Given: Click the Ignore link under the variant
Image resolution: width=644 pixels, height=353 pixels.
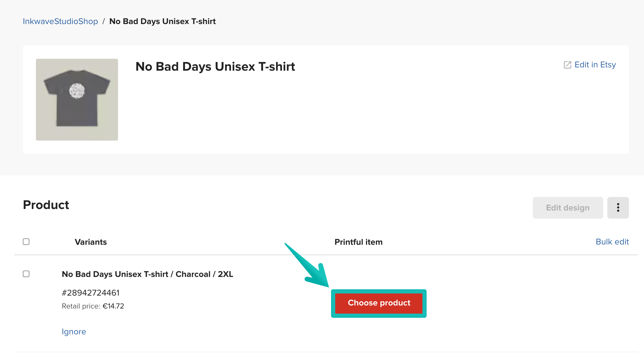Looking at the screenshot, I should tap(74, 331).
